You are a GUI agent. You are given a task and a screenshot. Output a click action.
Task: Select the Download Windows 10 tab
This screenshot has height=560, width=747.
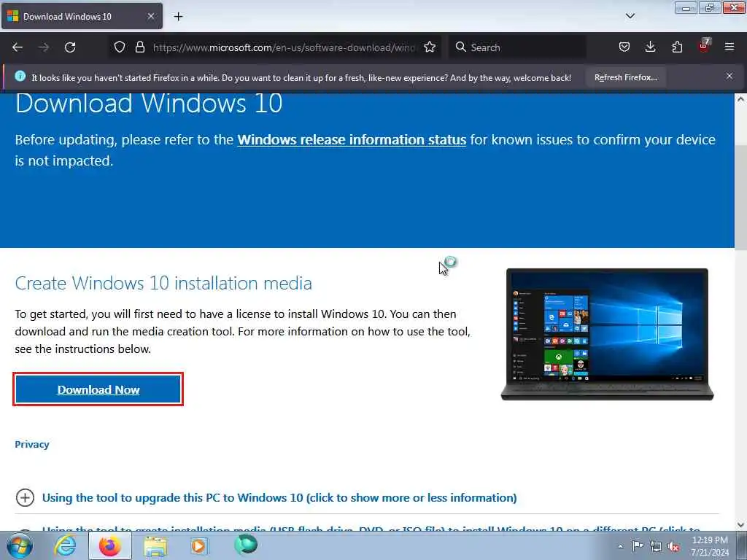pos(82,16)
